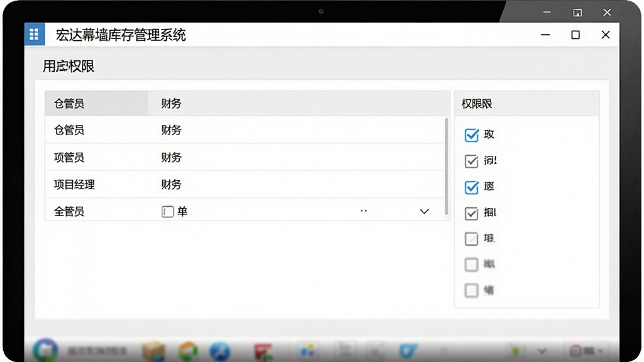Viewport: 644px width, 362px height.
Task: Close the 宏达幕墙库存管理系统 app window
Action: (606, 35)
